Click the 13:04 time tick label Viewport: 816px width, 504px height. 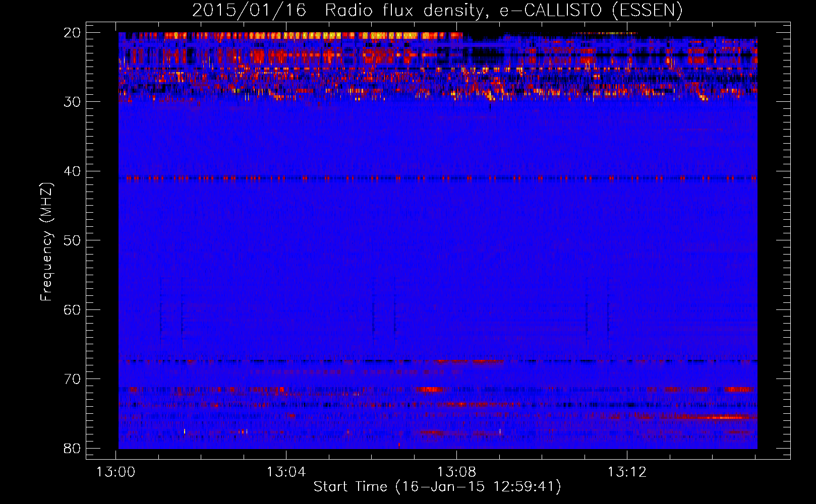click(286, 472)
